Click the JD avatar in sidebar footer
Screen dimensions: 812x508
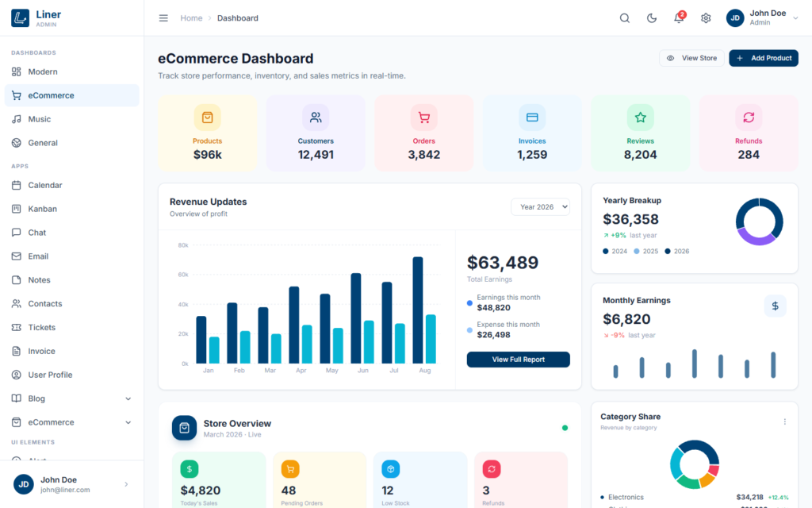(x=23, y=484)
